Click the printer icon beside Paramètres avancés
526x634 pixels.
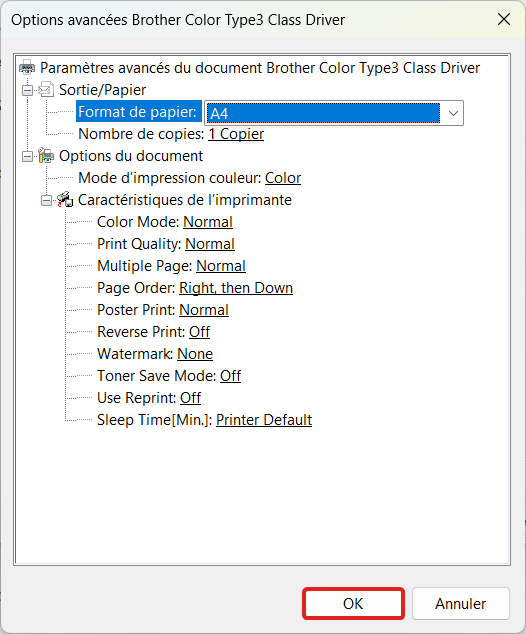click(27, 68)
